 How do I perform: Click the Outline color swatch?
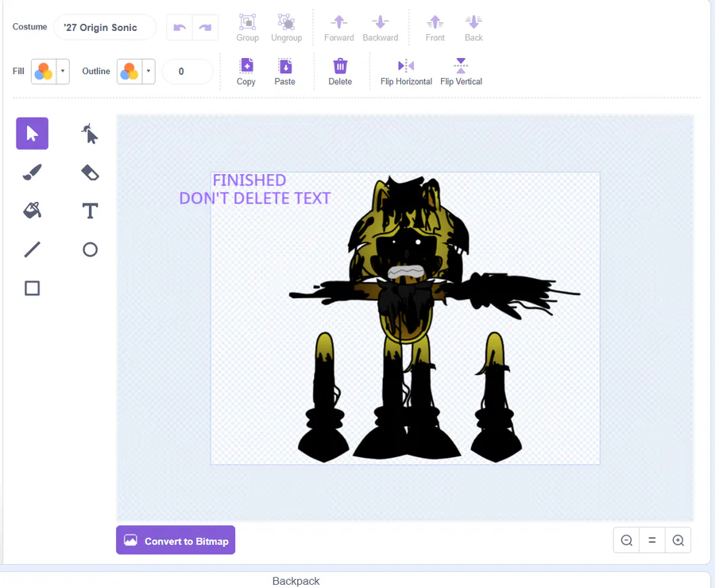click(x=129, y=72)
